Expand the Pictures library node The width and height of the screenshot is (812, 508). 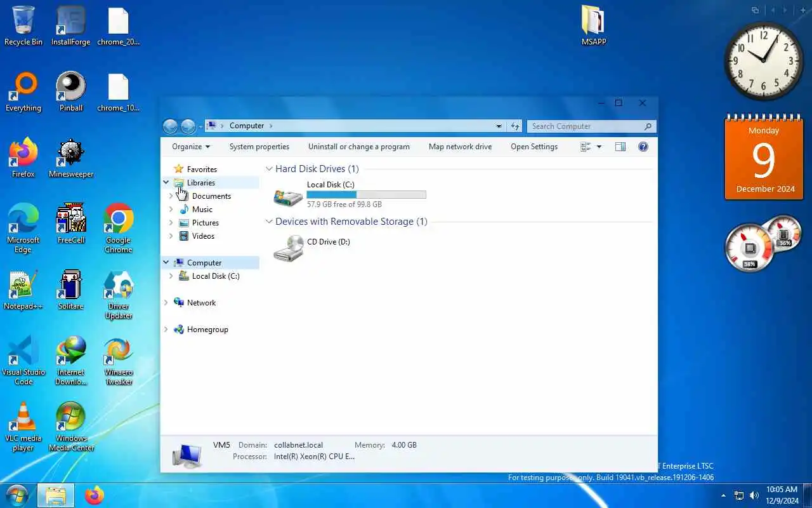click(x=171, y=223)
